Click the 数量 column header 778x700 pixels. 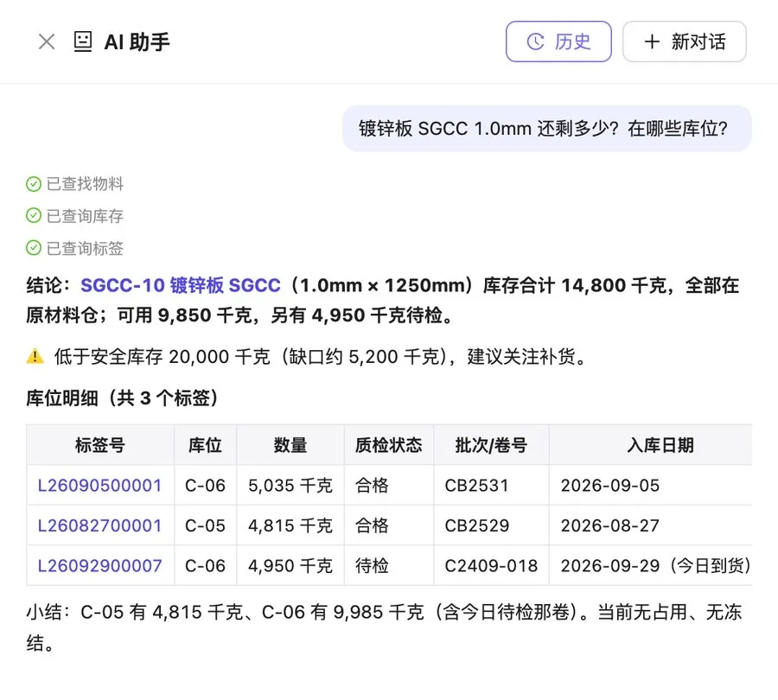click(x=290, y=445)
